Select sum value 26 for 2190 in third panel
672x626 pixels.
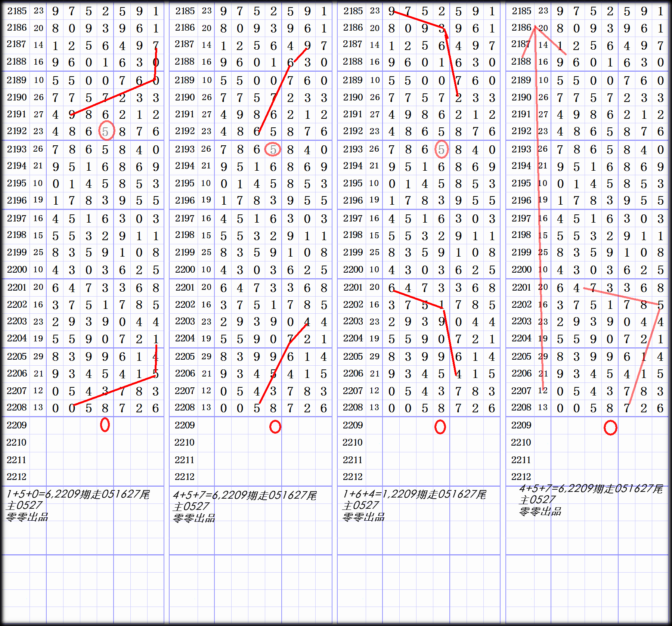375,97
